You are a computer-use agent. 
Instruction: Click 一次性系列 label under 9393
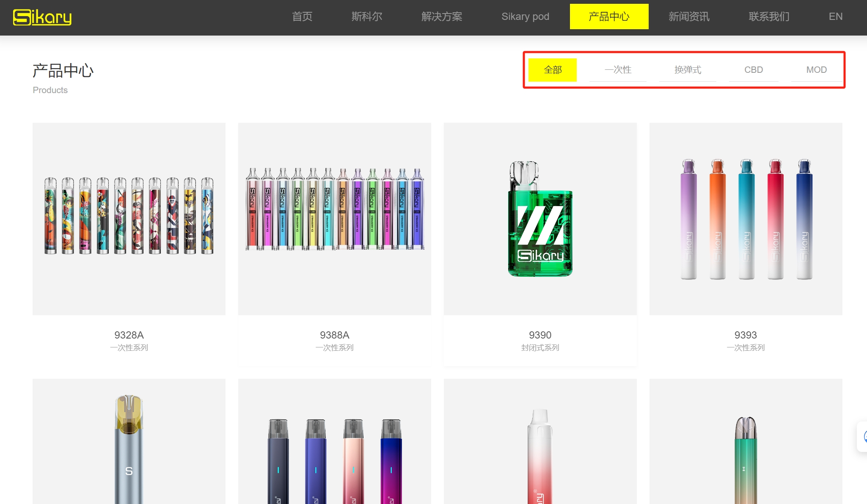(x=746, y=348)
